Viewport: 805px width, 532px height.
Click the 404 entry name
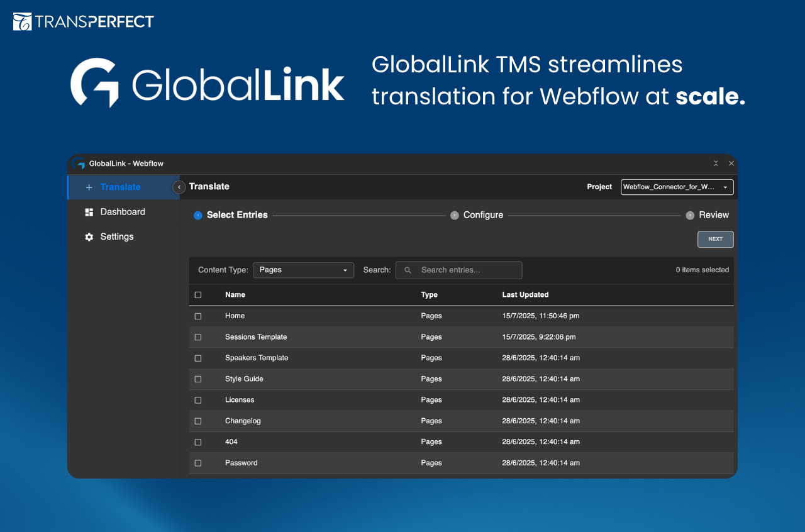231,442
